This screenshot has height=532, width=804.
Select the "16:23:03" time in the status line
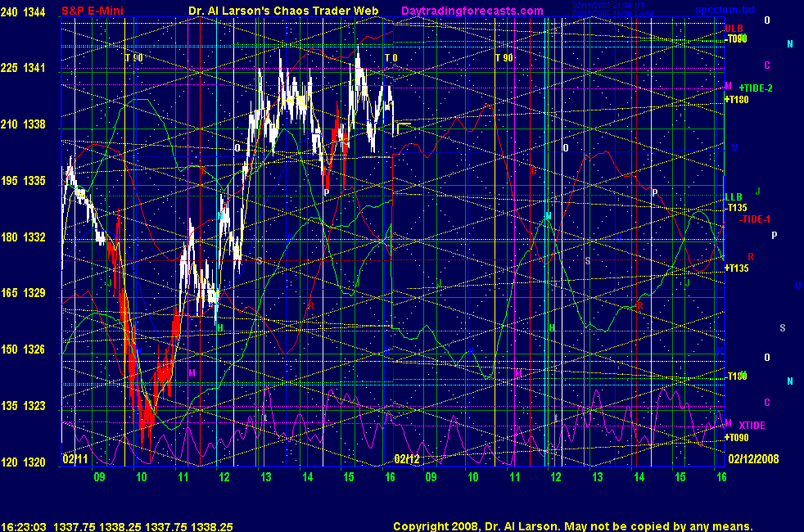coord(24,527)
